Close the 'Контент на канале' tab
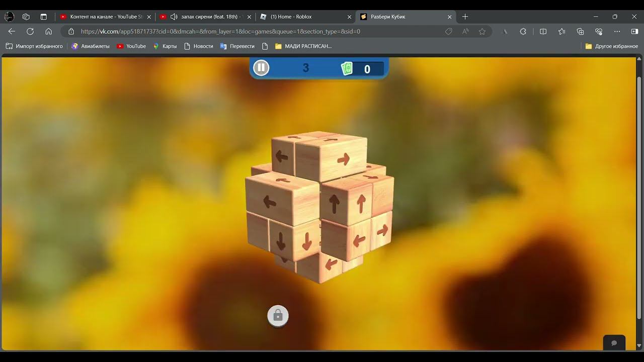Viewport: 644px width, 362px height. 149,17
